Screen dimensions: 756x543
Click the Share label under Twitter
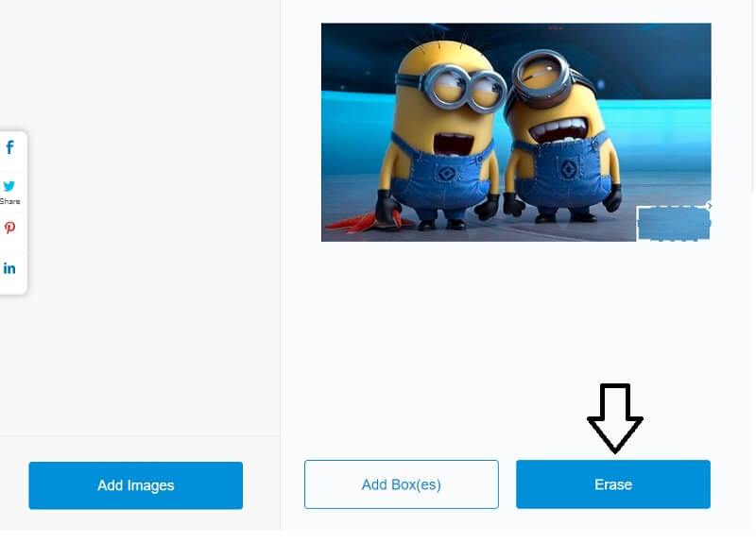(9, 201)
